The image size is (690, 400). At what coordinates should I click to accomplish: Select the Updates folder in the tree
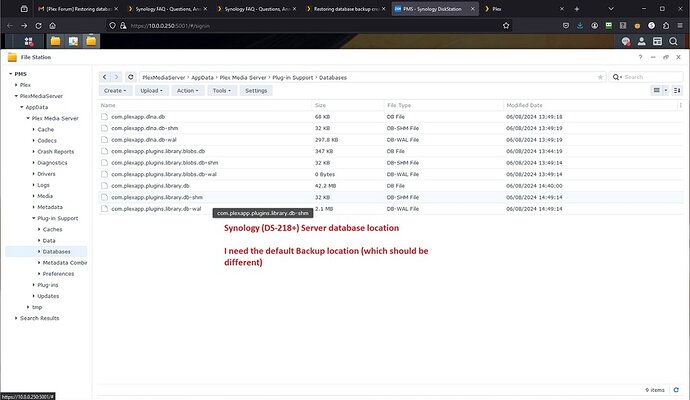point(48,296)
